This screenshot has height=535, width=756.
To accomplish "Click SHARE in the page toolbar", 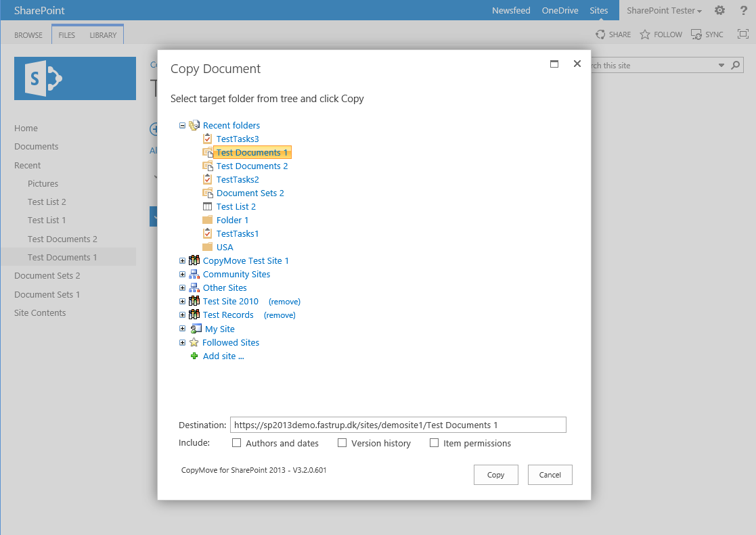I will (x=613, y=34).
